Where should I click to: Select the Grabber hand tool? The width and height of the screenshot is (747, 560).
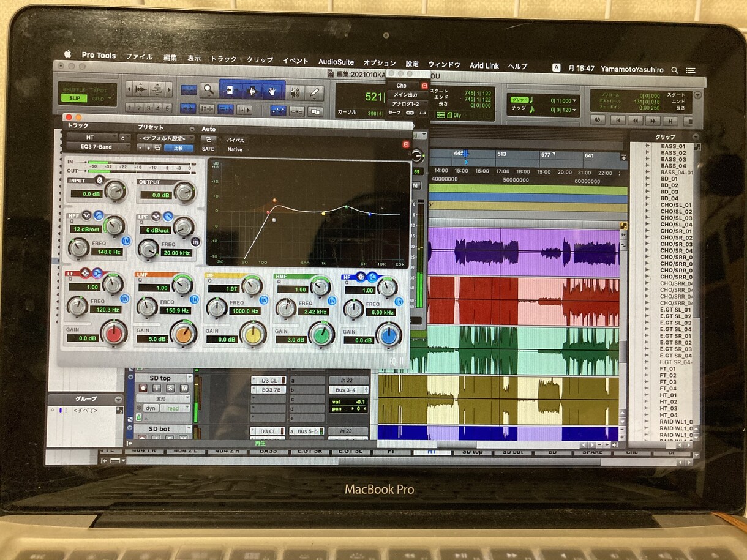tap(273, 91)
